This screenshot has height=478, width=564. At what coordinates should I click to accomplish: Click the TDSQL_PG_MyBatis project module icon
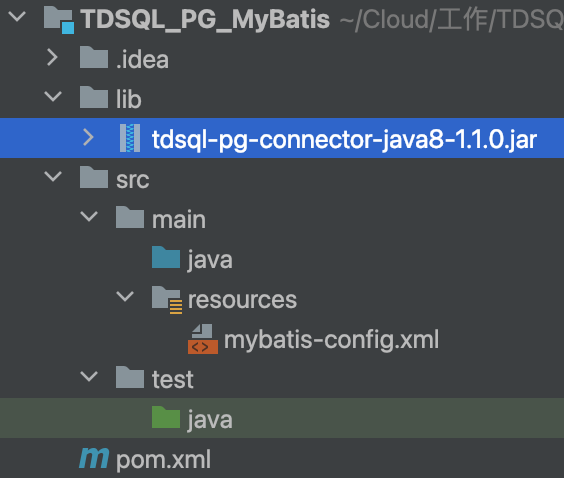[59, 20]
